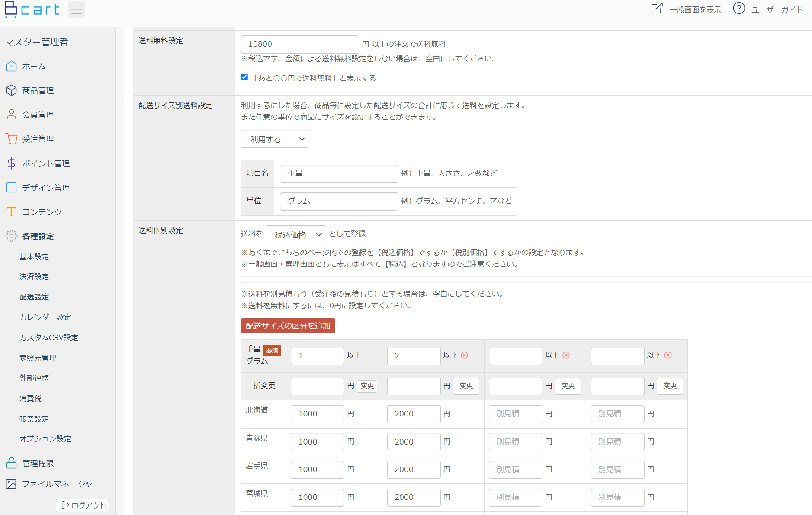Click 変更 button in fourth size column
The image size is (812, 515).
[670, 386]
